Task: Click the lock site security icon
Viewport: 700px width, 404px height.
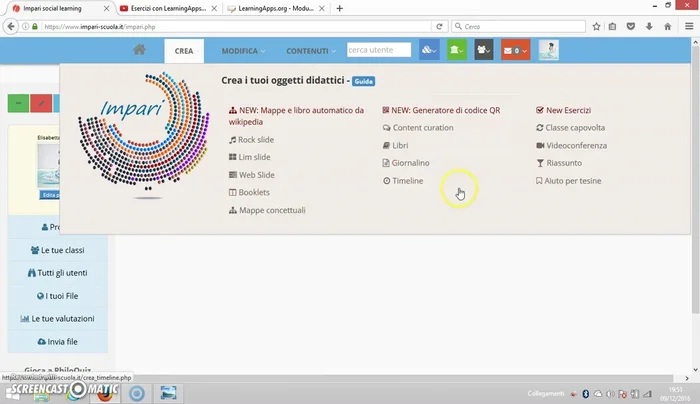Action: pyautogui.click(x=35, y=26)
